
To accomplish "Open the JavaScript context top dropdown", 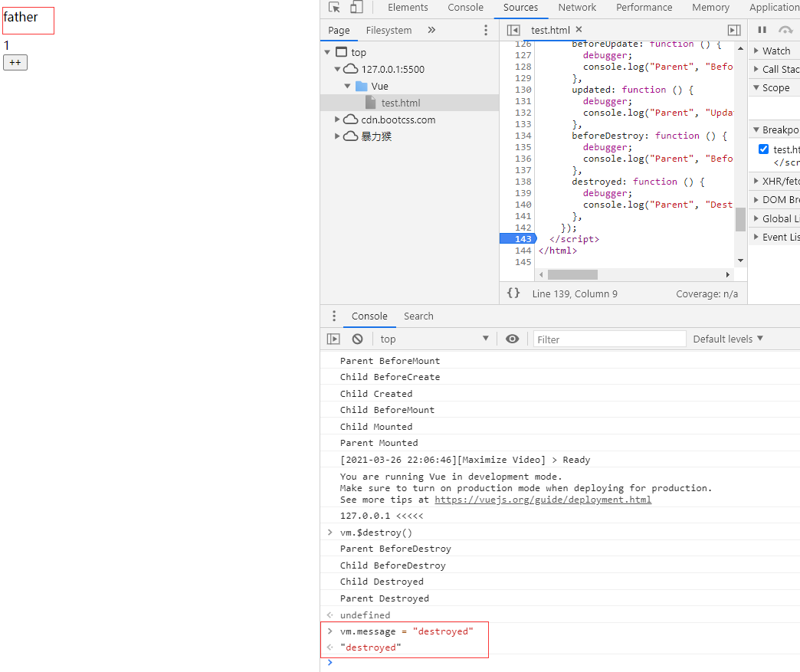I will coord(434,339).
